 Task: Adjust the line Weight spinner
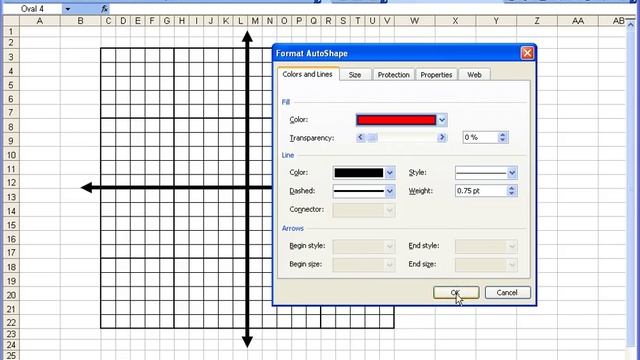coord(512,191)
